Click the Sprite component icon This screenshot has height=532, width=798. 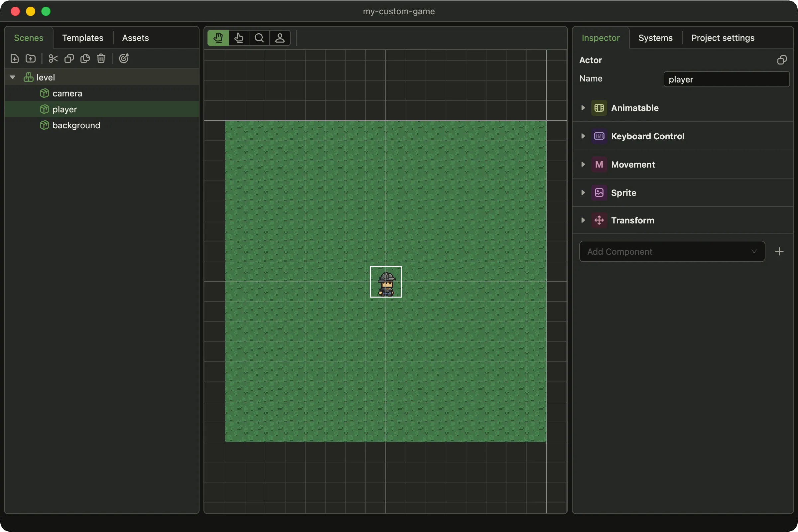pos(599,193)
